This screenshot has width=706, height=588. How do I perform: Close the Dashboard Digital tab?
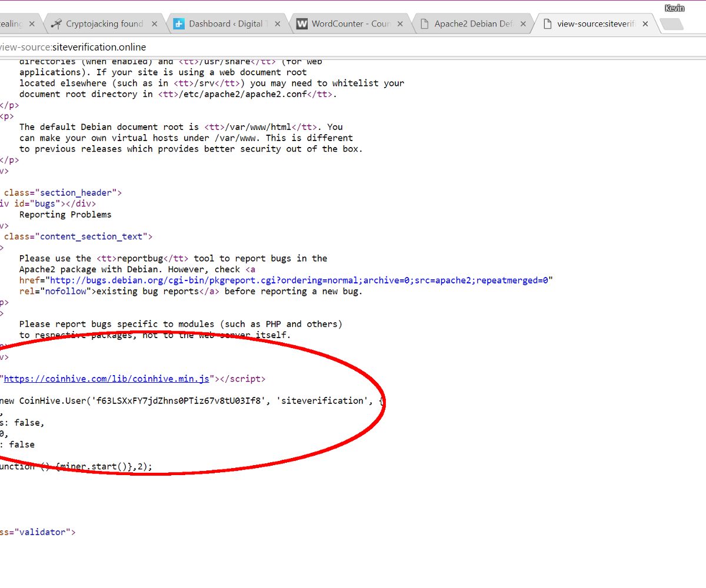278,24
